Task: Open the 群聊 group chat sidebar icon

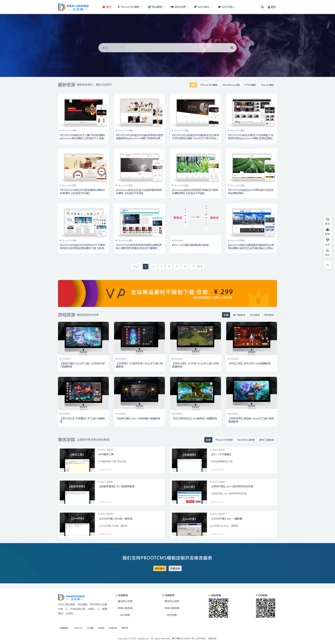Action: [x=327, y=231]
